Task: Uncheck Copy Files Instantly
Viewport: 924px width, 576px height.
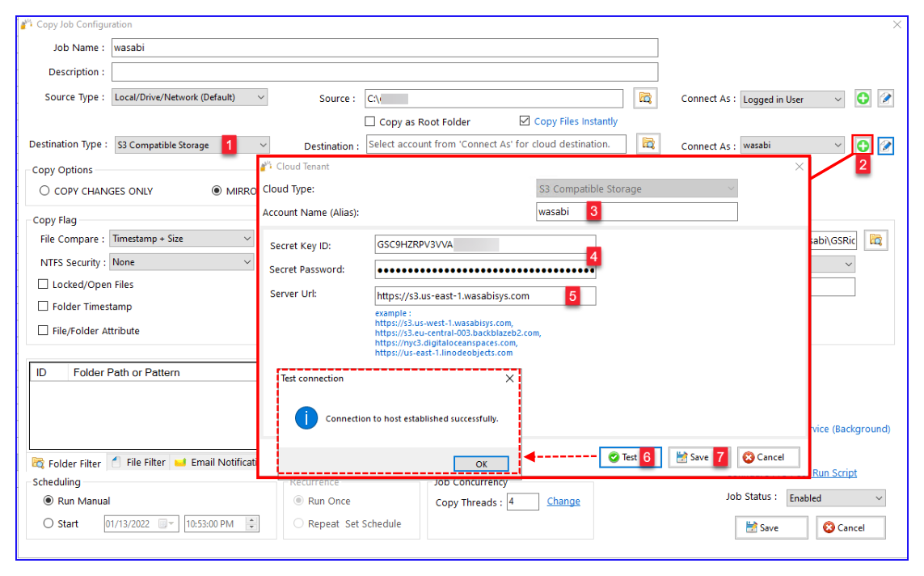Action: pos(525,121)
